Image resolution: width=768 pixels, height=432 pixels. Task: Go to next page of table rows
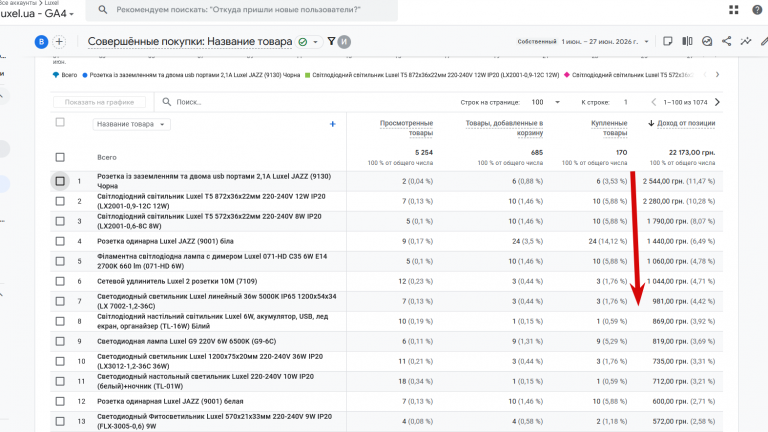point(717,102)
